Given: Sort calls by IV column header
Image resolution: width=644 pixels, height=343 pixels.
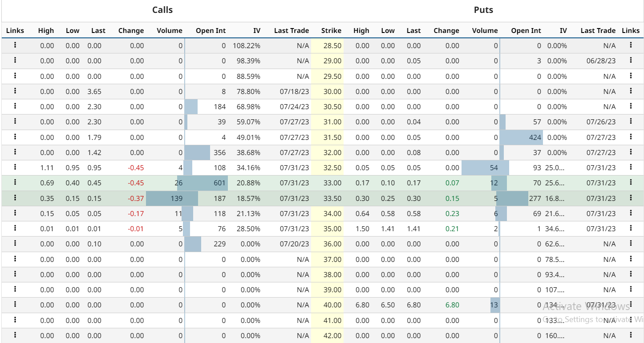Looking at the screenshot, I should pyautogui.click(x=257, y=31).
